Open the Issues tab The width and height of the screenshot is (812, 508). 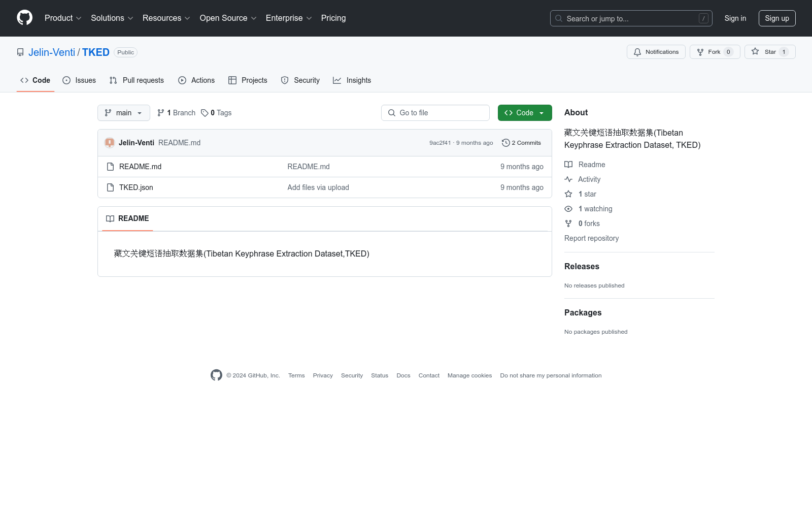79,80
